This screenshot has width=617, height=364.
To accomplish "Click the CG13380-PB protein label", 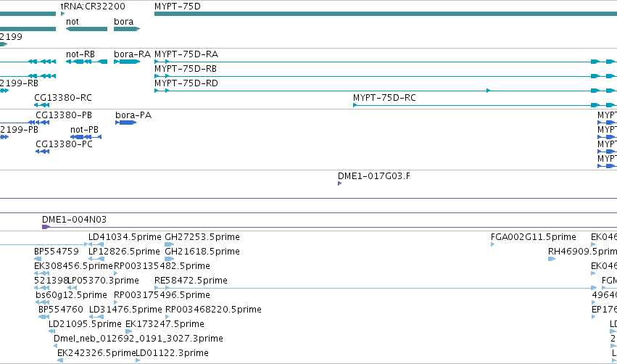I will 64,115.
